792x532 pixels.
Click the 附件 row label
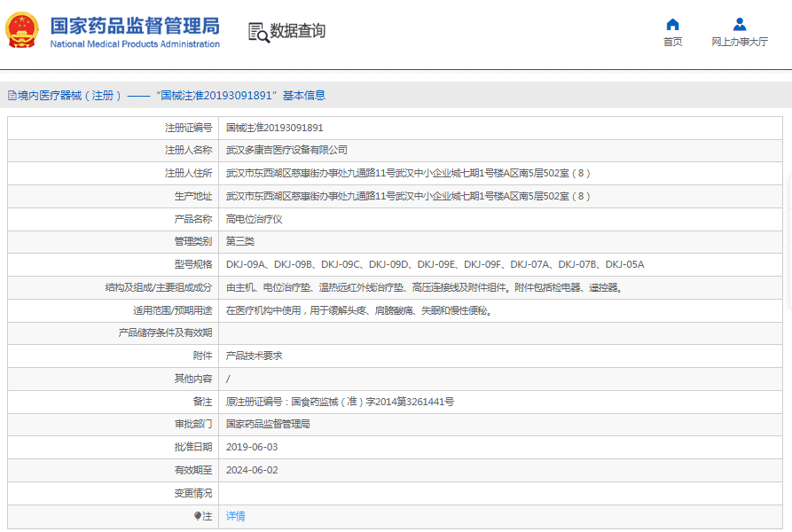202,356
